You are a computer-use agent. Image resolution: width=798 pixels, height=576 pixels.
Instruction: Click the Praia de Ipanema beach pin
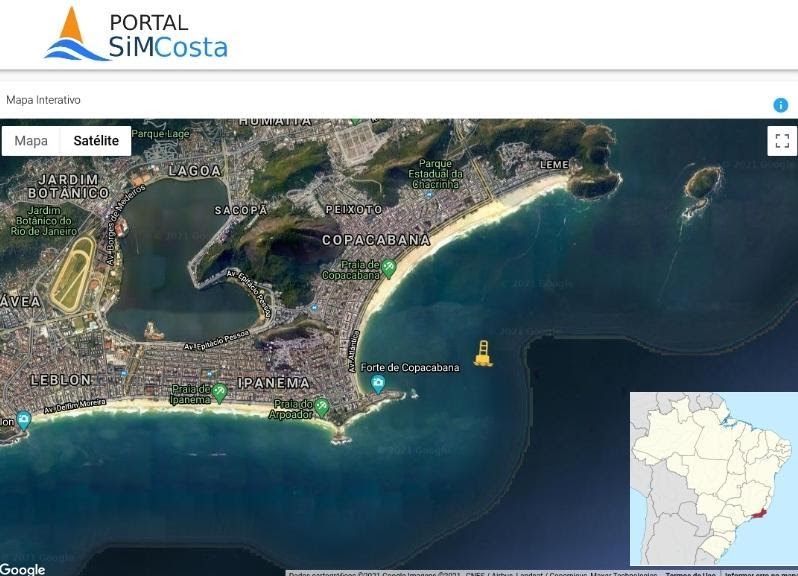click(219, 393)
